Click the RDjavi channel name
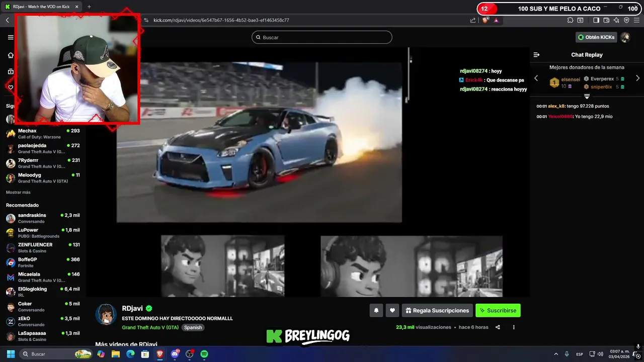 tap(133, 308)
